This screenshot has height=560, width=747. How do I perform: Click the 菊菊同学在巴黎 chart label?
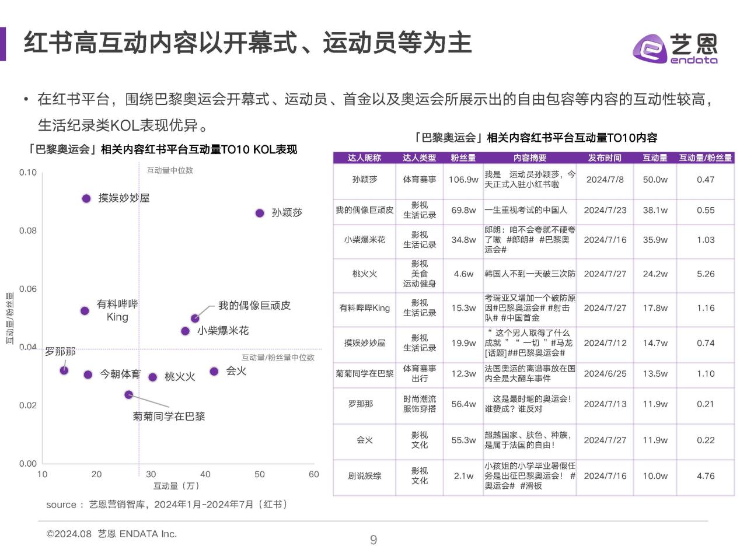click(169, 416)
